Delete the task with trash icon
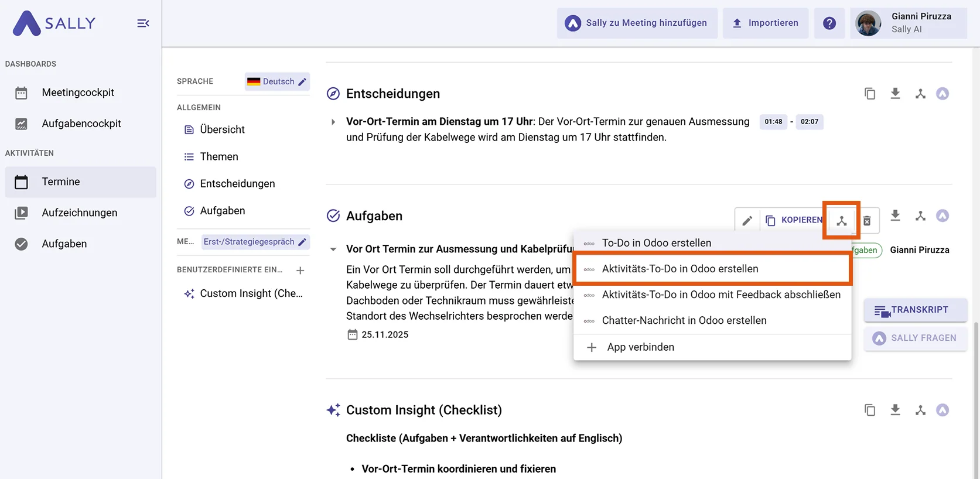 click(x=867, y=221)
